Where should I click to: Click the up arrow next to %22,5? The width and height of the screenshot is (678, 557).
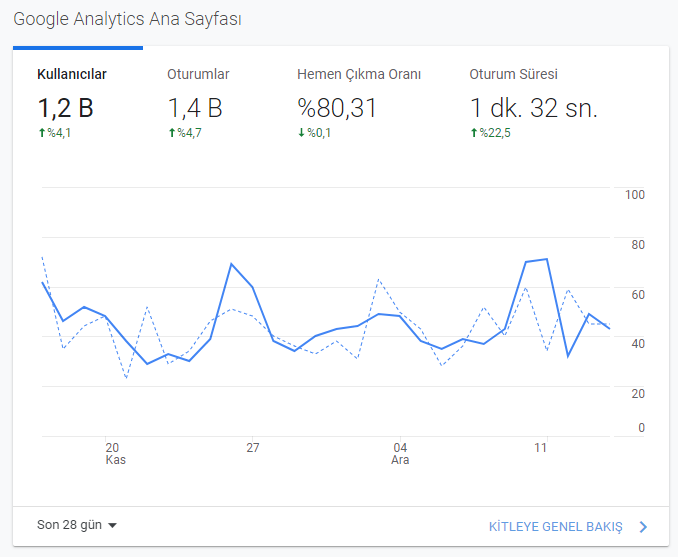click(474, 133)
